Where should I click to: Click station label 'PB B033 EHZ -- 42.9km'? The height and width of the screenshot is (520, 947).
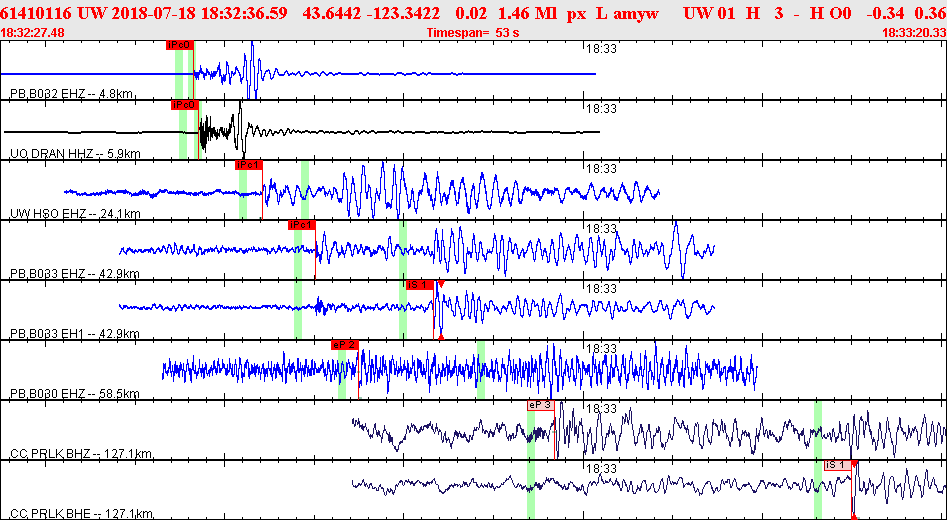pos(75,274)
